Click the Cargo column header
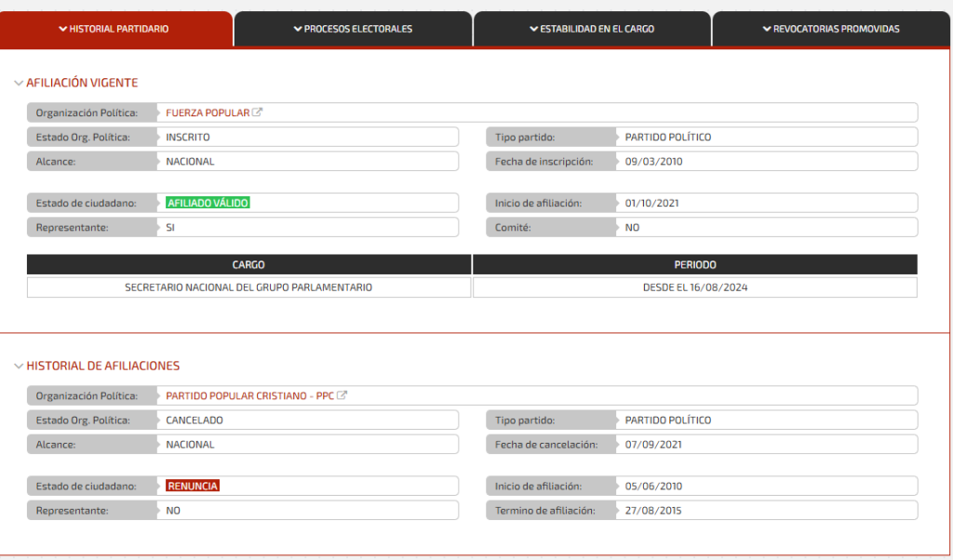Viewport: 953px width, 560px height. click(248, 265)
